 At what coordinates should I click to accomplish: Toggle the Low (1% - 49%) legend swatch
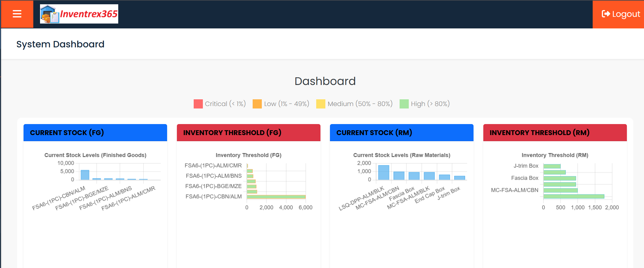257,104
